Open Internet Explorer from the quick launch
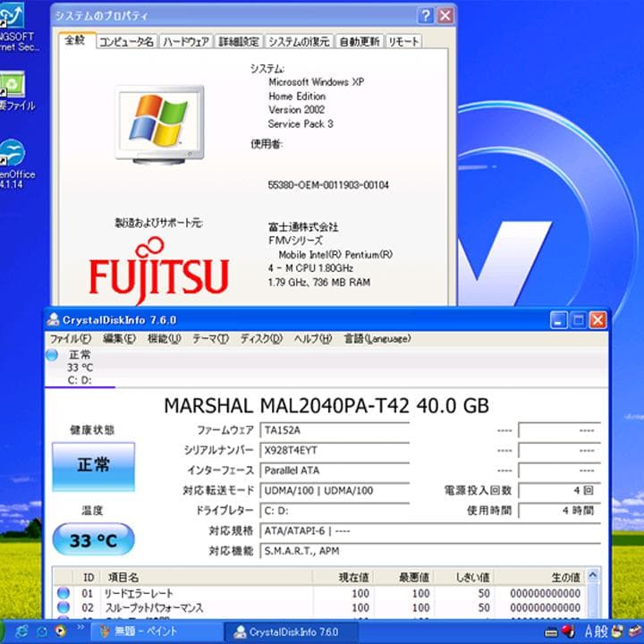Image resolution: width=644 pixels, height=644 pixels. click(x=21, y=631)
